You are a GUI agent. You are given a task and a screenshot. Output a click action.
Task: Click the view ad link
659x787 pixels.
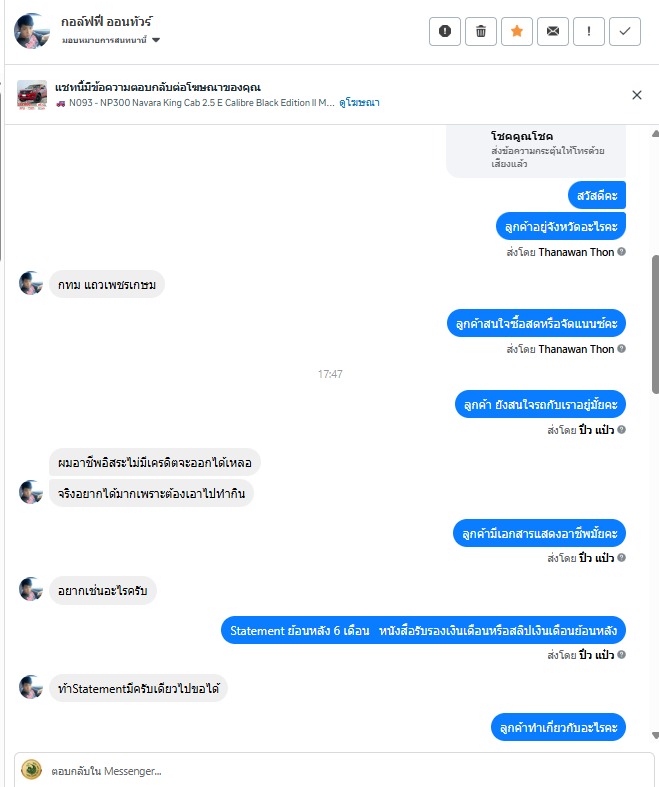point(359,103)
